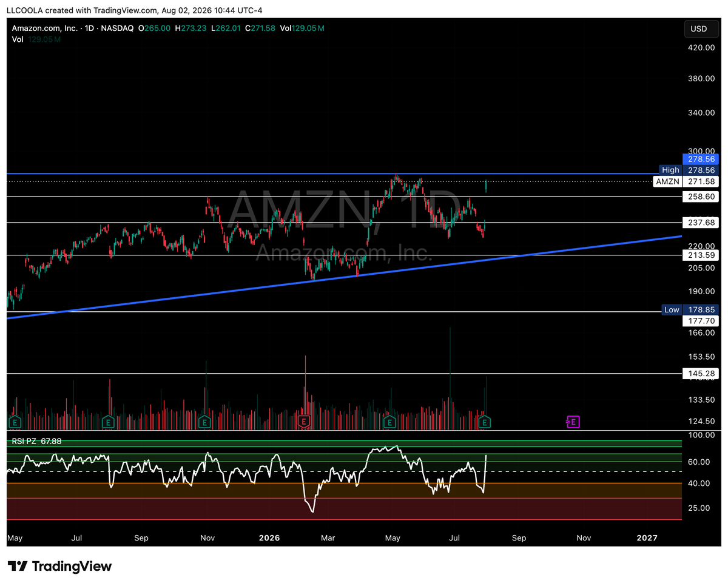Click the High 278.56 price tag

point(689,170)
